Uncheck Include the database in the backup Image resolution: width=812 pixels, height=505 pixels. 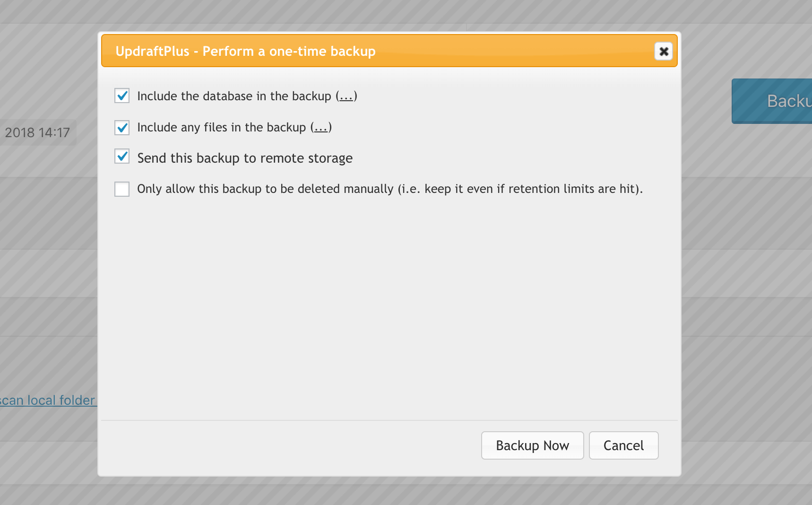click(x=122, y=96)
